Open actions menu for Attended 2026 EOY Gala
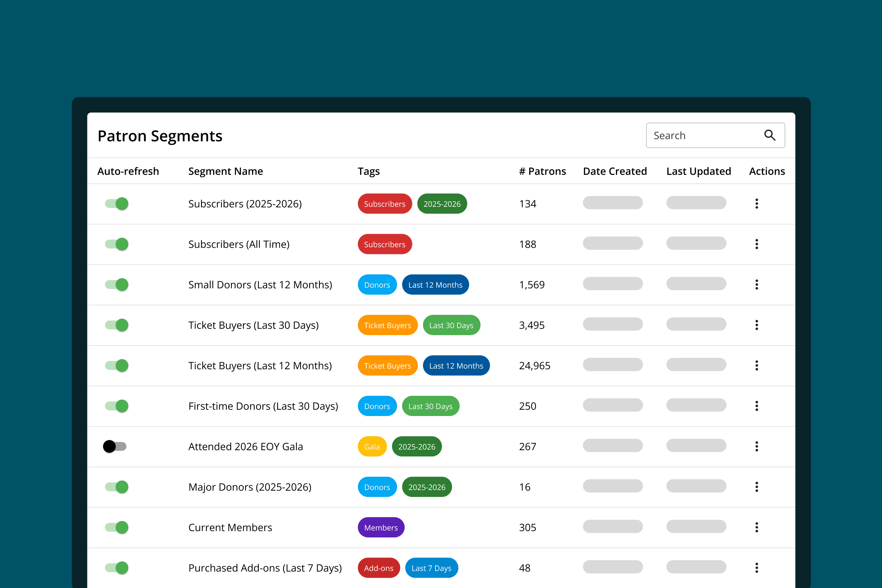Viewport: 882px width, 588px height. (x=757, y=447)
